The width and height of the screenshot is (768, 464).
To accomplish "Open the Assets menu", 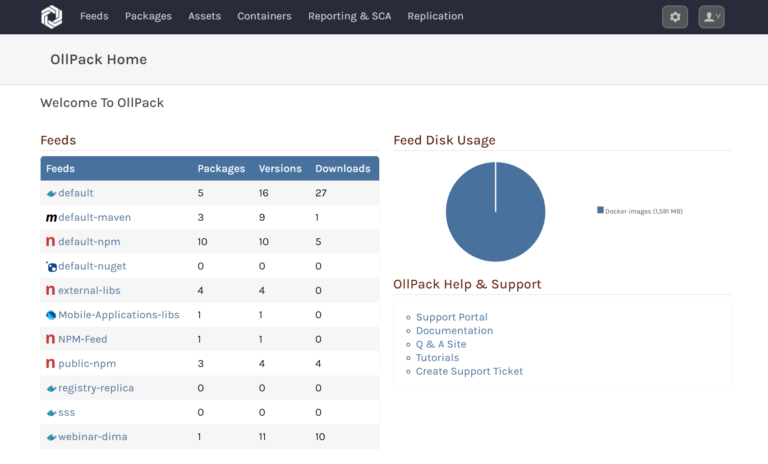I will pos(205,16).
